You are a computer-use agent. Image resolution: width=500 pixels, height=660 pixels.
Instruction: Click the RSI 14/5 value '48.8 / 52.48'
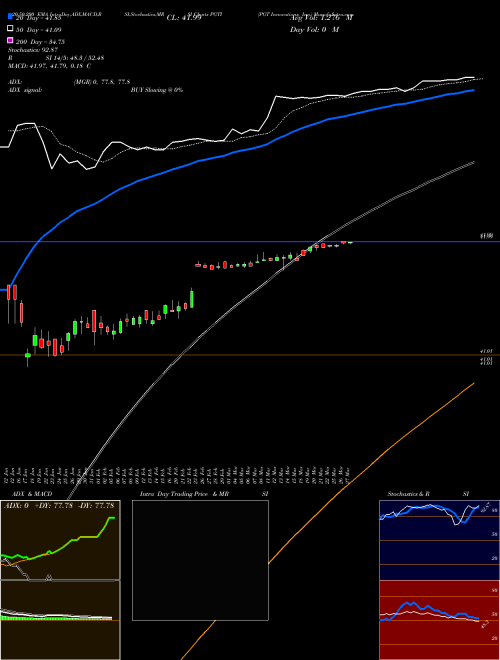(x=86, y=58)
